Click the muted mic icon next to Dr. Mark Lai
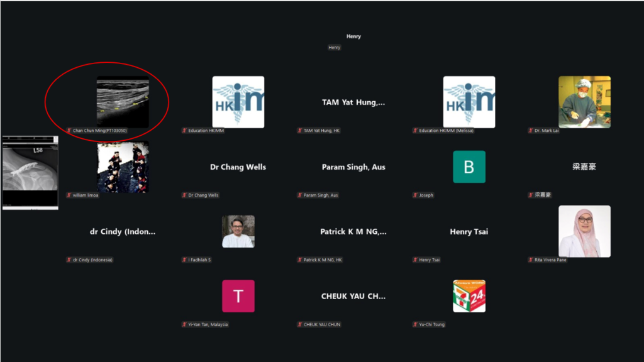This screenshot has height=362, width=644. [531, 131]
